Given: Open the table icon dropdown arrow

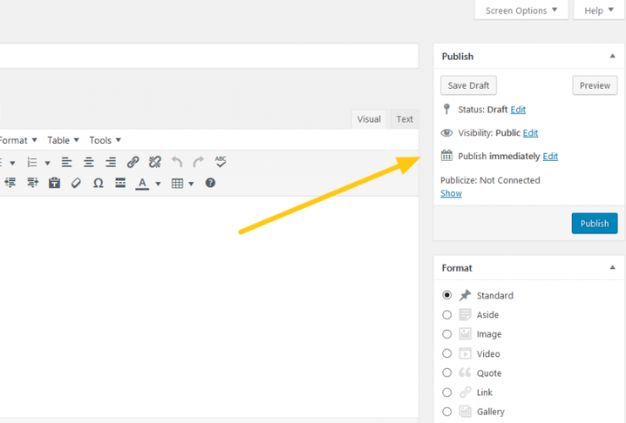Looking at the screenshot, I should point(191,184).
